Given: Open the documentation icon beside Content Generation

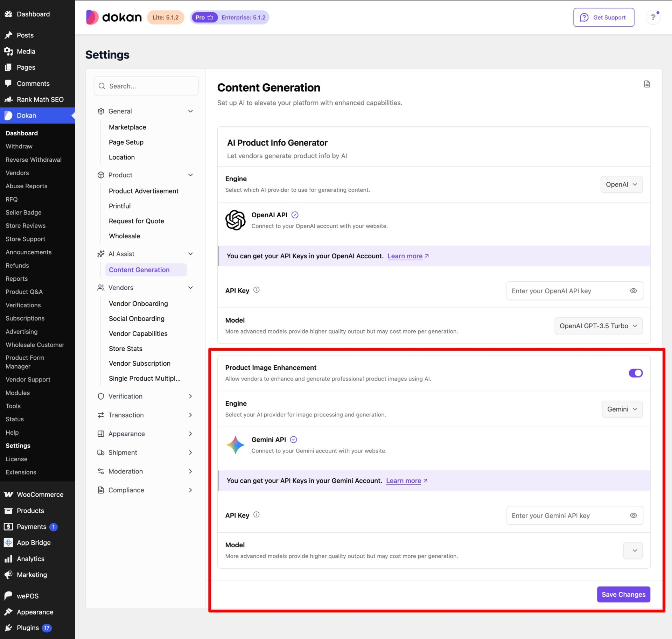Looking at the screenshot, I should [x=647, y=84].
